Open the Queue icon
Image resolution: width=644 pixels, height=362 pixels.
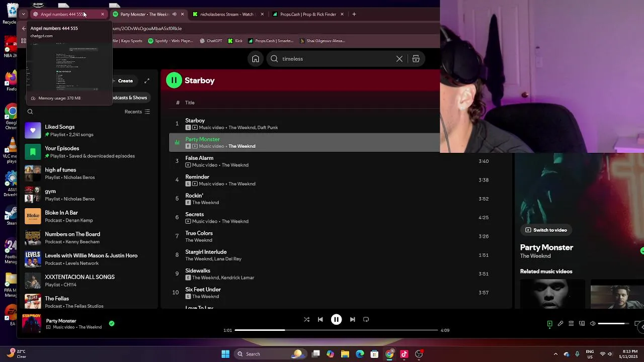[x=571, y=324]
